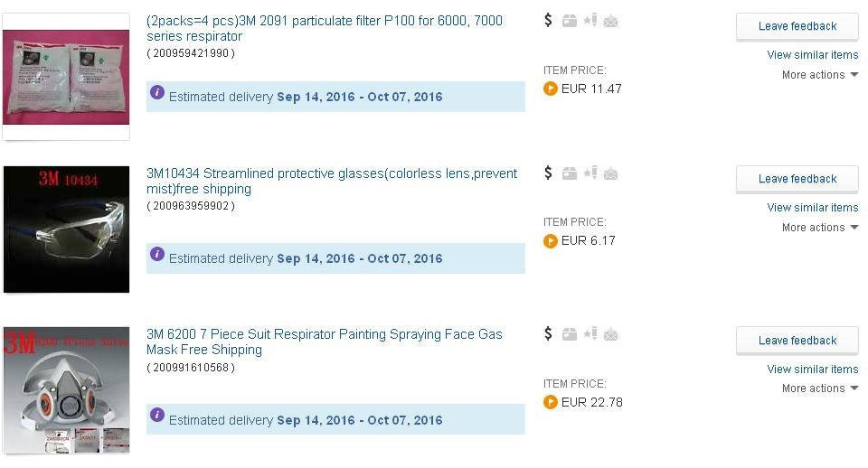Click the paid dollar icon for 3M 2091 filter

pyautogui.click(x=548, y=21)
